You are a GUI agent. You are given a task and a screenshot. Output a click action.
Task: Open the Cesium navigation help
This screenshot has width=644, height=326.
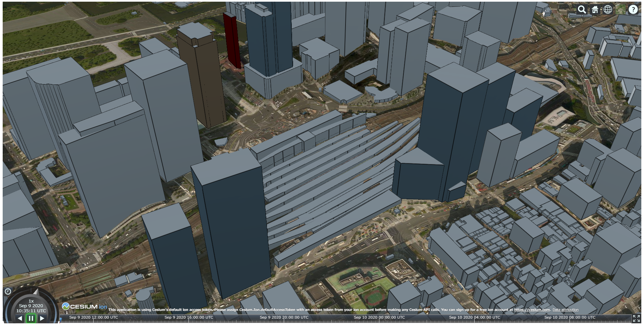[633, 10]
